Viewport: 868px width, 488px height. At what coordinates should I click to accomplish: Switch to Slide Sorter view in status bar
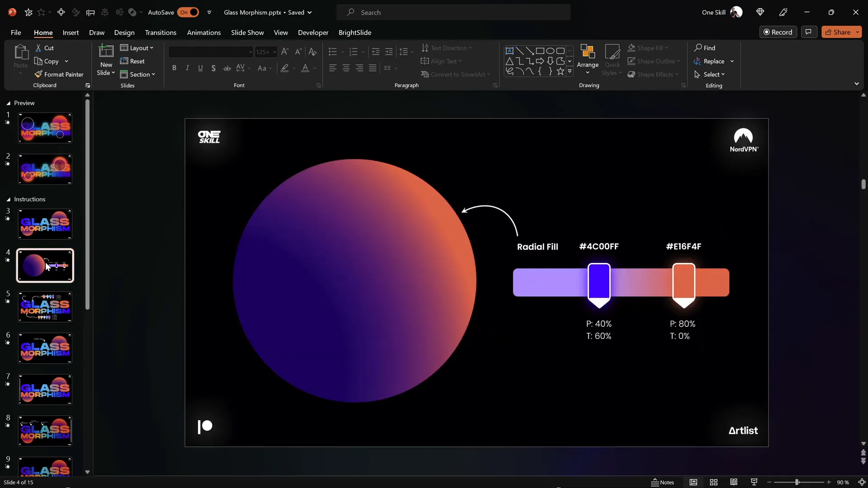point(713,482)
